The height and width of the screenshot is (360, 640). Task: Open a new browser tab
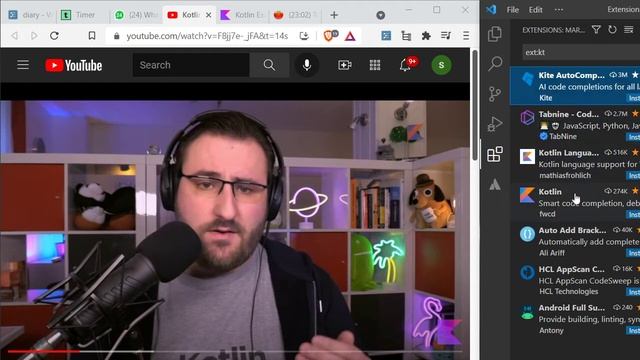334,15
